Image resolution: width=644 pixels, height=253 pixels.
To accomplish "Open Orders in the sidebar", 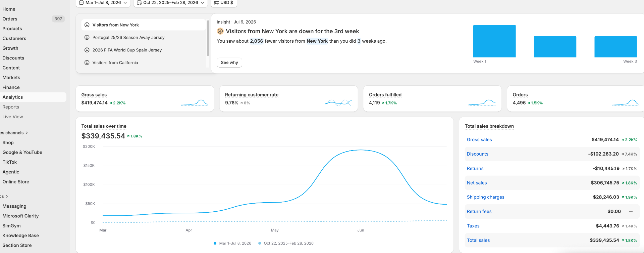I will pyautogui.click(x=10, y=19).
